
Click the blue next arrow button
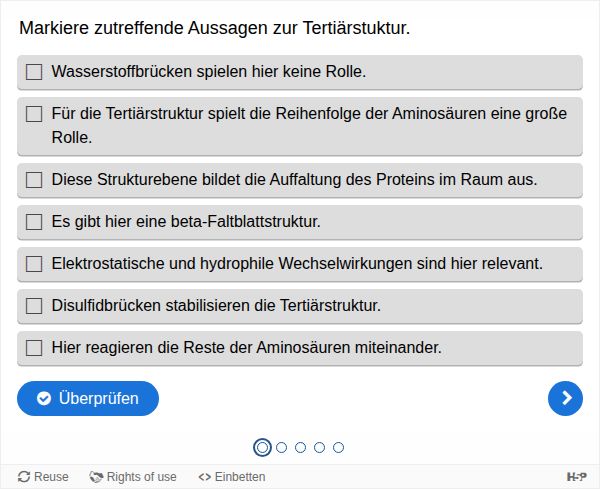[x=565, y=398]
